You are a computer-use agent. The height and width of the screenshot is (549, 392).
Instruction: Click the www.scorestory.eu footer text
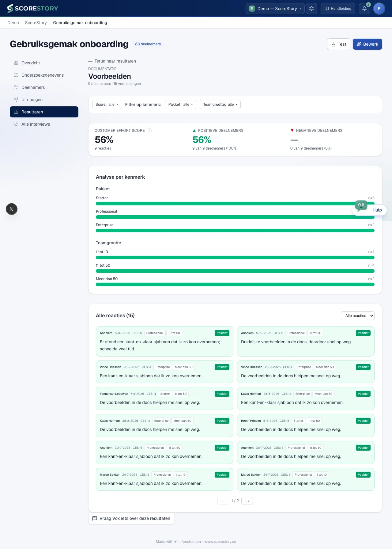tap(220, 542)
